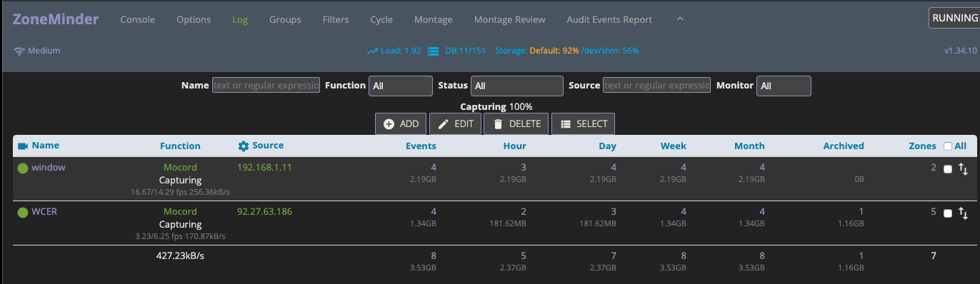Click Mocord function of WCER monitor
Screen dimensions: 980x284
point(180,212)
